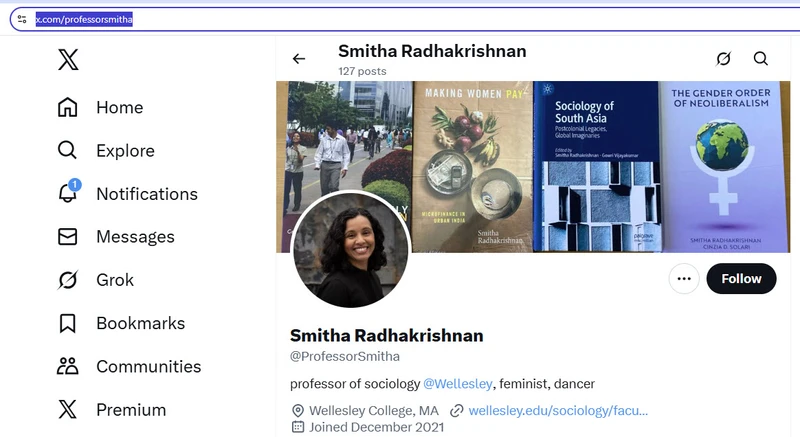
Task: Open the three-dots more options button
Action: (684, 278)
